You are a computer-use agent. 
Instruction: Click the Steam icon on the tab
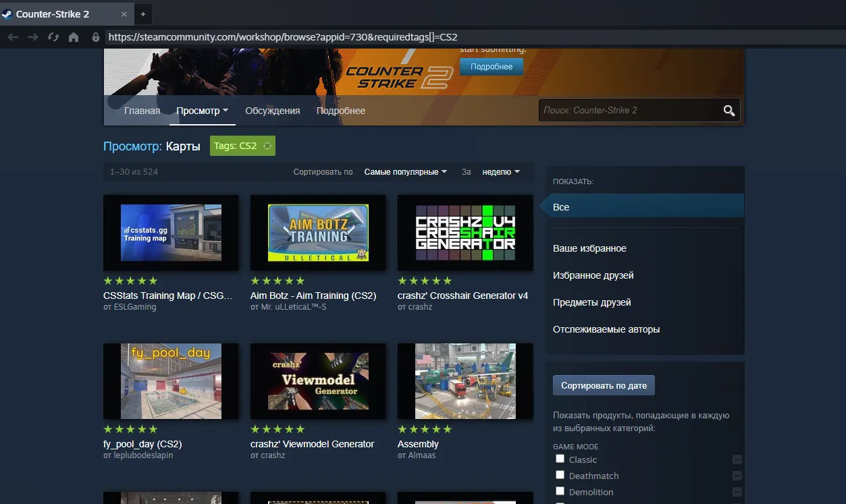tap(7, 13)
